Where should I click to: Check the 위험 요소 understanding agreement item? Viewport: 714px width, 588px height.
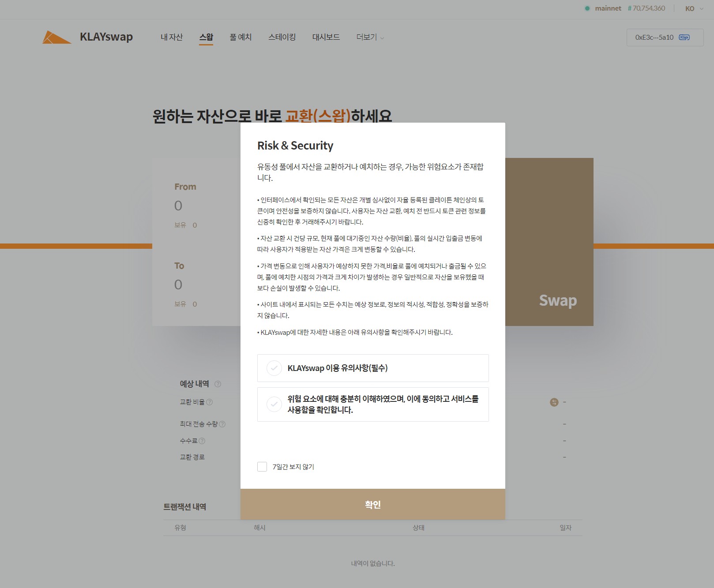point(373,404)
